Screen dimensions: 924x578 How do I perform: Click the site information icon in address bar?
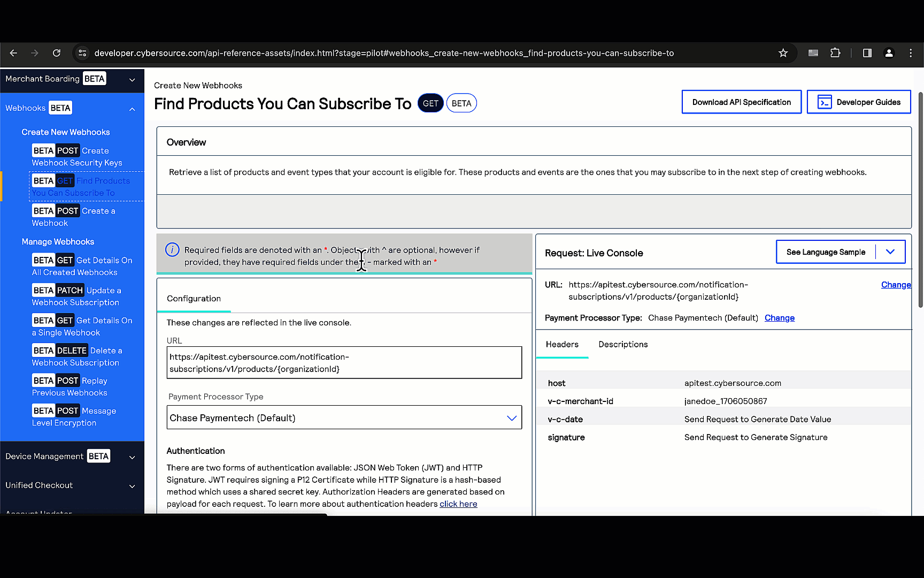coord(82,53)
